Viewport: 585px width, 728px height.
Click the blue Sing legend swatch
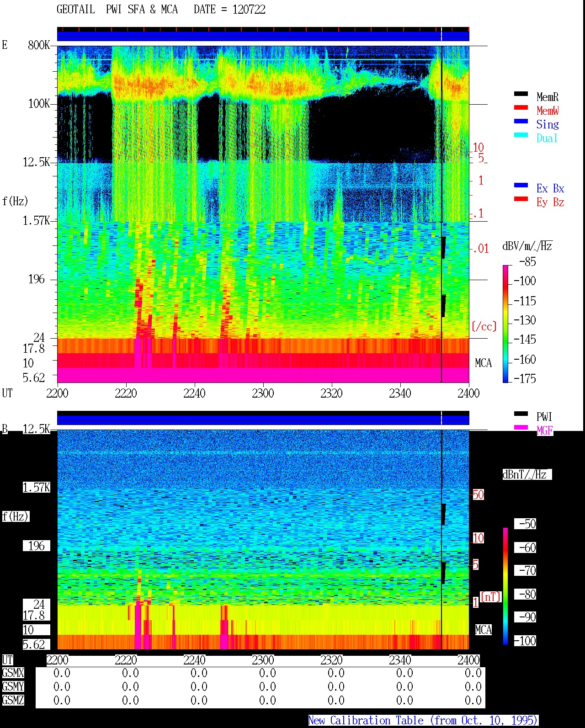521,122
